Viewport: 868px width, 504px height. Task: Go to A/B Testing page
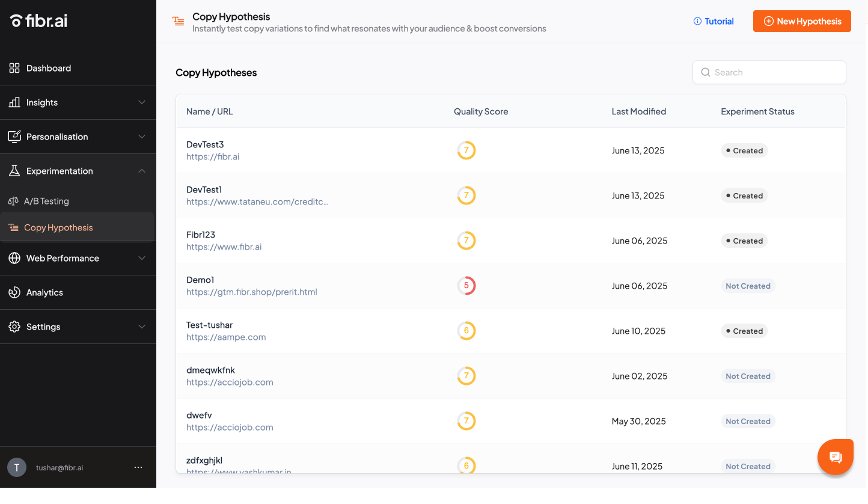46,201
